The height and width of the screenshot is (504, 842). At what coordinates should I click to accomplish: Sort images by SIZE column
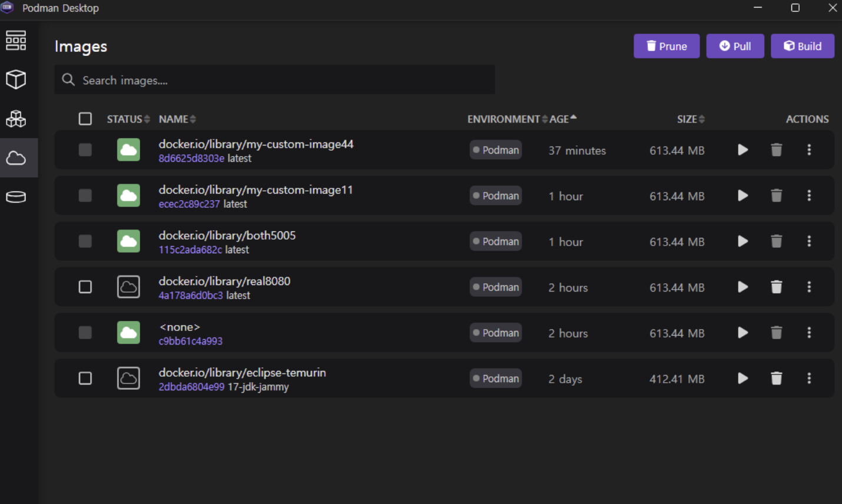691,119
